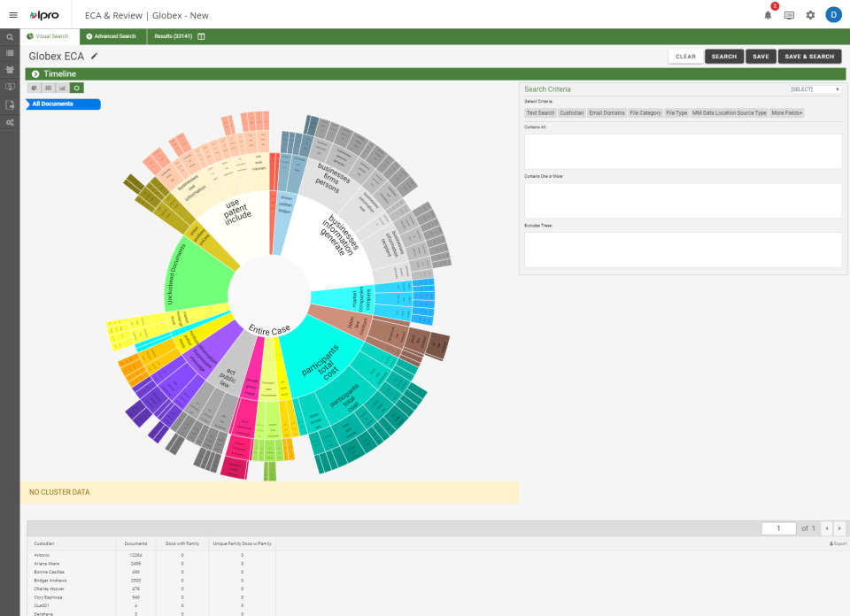Viewport: 850px width, 616px height.
Task: Select the grid view icon
Action: click(x=48, y=89)
